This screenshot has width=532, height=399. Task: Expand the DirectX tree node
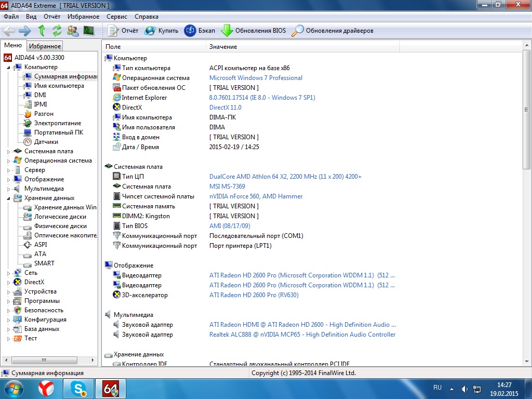(x=8, y=283)
